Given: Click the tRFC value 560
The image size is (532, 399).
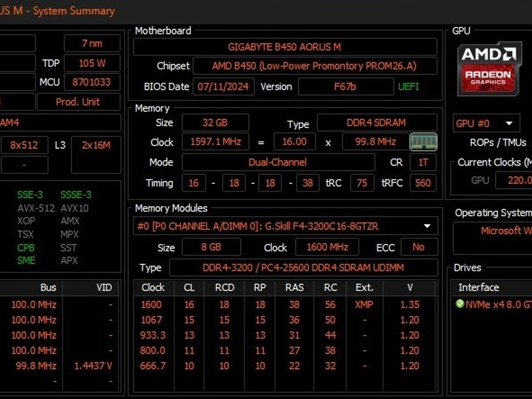Looking at the screenshot, I should click(x=423, y=183).
